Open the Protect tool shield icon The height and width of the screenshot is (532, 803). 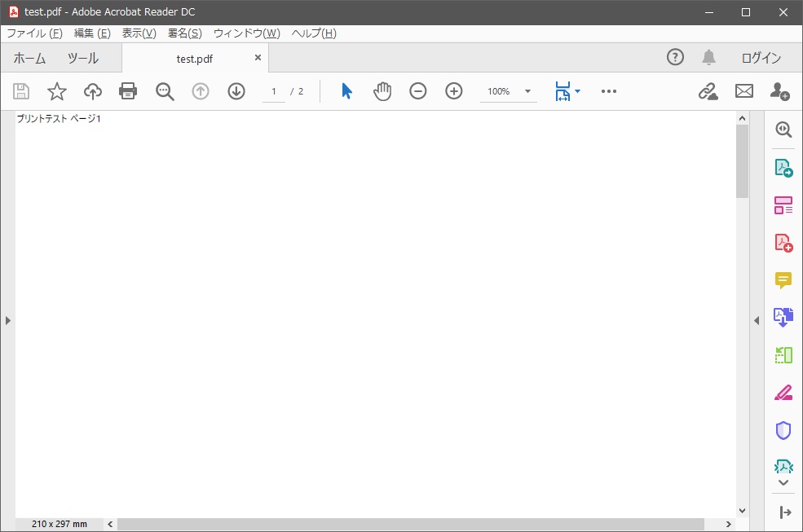pyautogui.click(x=783, y=430)
